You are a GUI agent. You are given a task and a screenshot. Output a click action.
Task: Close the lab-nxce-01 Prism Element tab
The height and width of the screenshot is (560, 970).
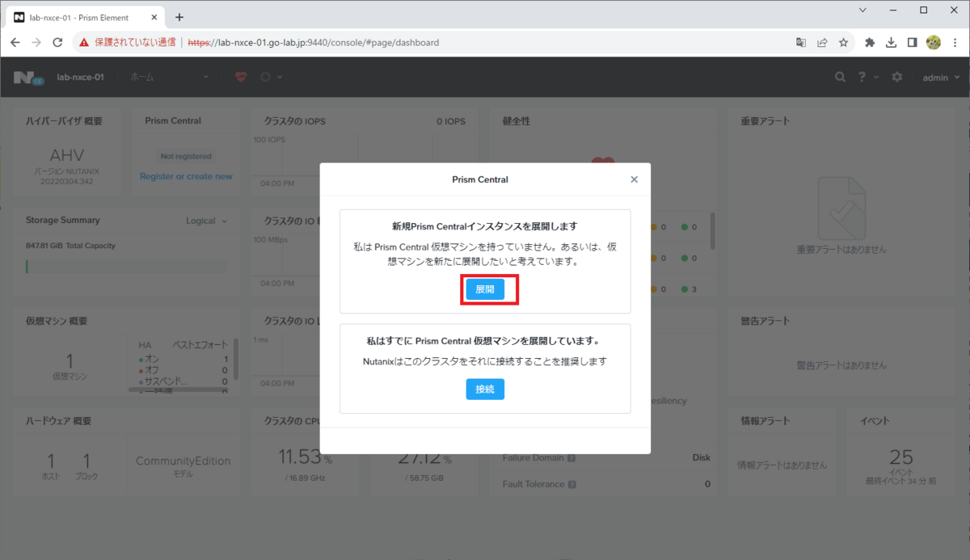pyautogui.click(x=155, y=17)
